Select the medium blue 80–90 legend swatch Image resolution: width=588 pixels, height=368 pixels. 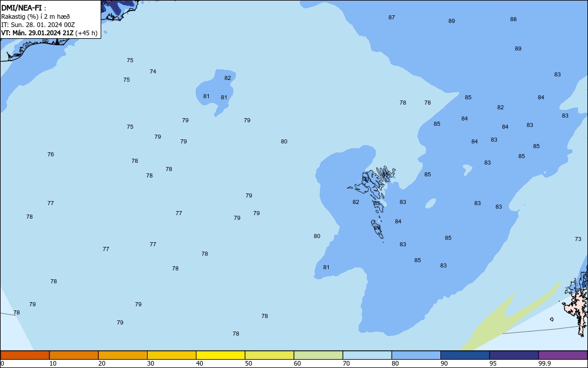pyautogui.click(x=416, y=355)
